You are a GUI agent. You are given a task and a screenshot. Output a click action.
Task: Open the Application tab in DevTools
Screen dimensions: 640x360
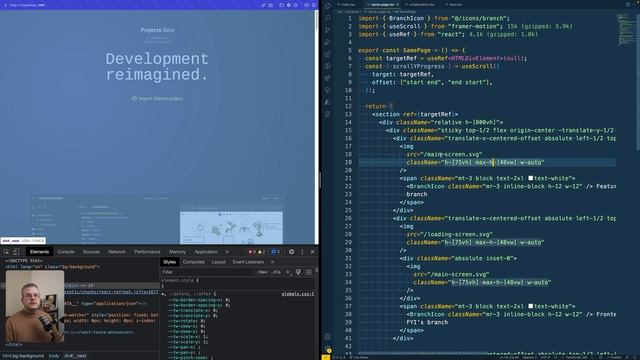(206, 252)
